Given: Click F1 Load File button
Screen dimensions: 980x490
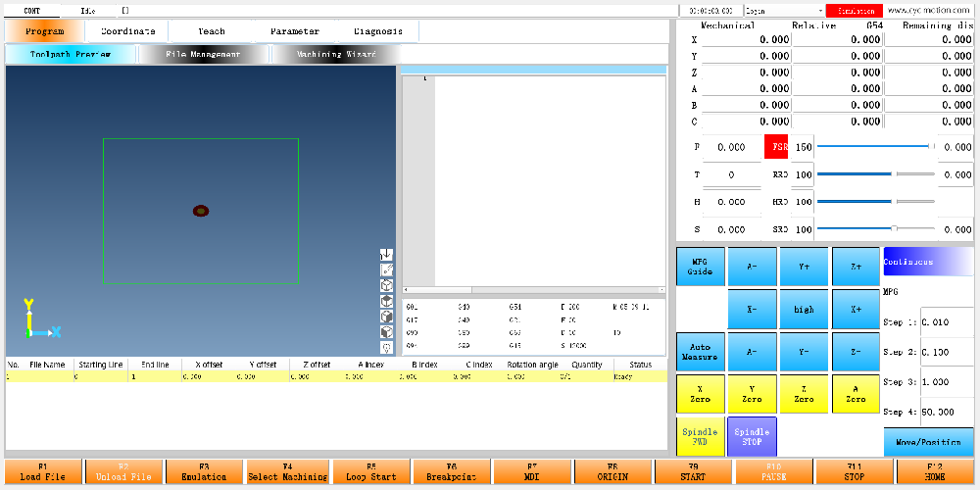Looking at the screenshot, I should [42, 472].
